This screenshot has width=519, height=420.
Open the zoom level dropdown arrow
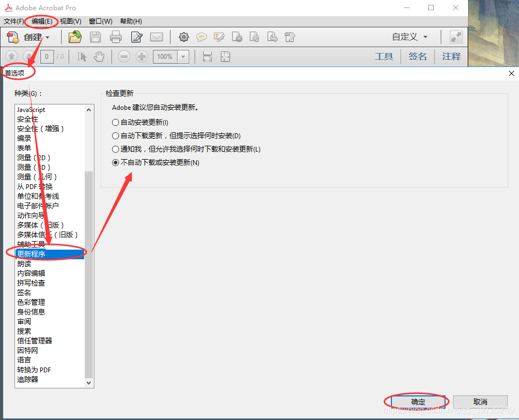pyautogui.click(x=183, y=57)
